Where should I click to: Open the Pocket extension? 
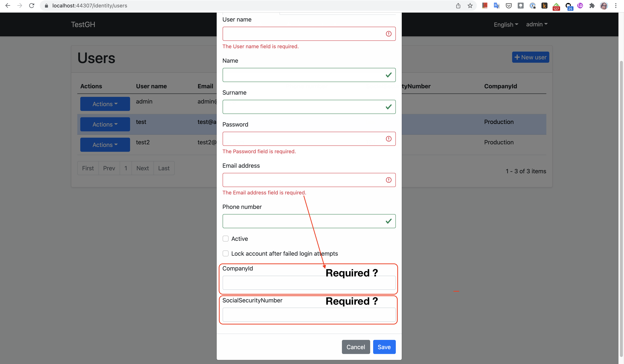(509, 6)
